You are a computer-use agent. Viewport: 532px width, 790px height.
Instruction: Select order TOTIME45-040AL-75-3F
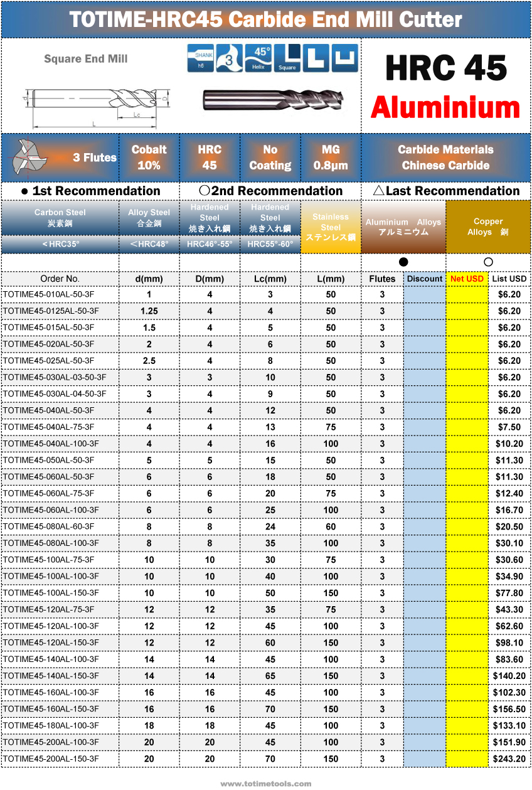click(48, 427)
